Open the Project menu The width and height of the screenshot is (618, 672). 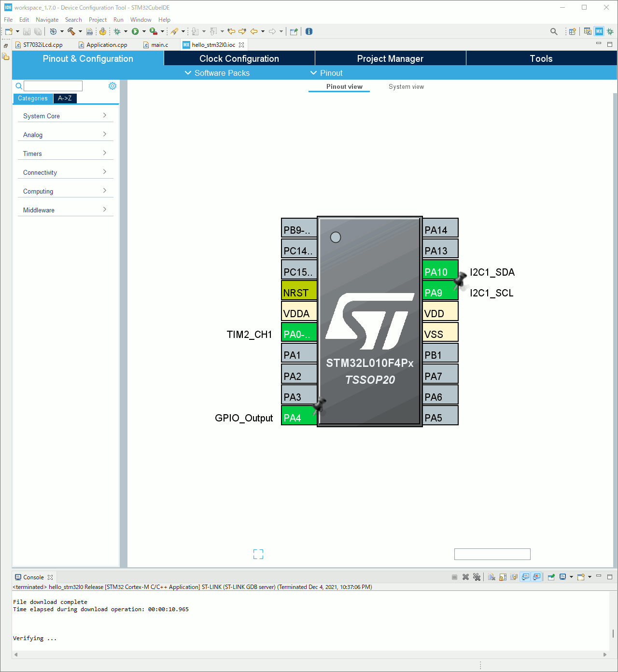click(98, 20)
